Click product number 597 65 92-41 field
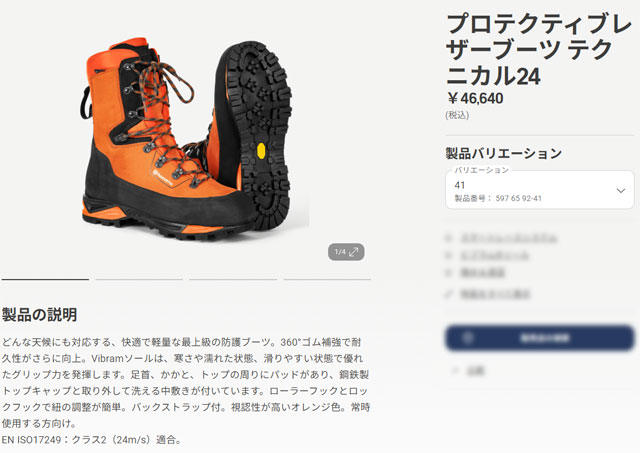 pos(498,198)
